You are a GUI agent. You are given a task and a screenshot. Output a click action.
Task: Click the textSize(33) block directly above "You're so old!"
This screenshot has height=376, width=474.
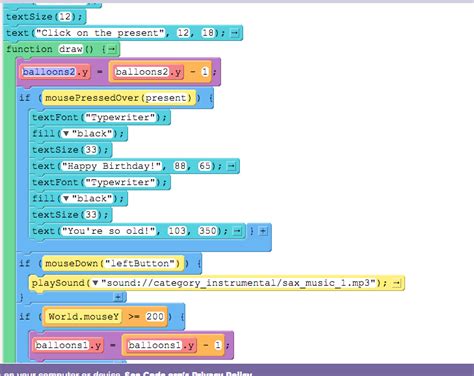[x=71, y=215]
